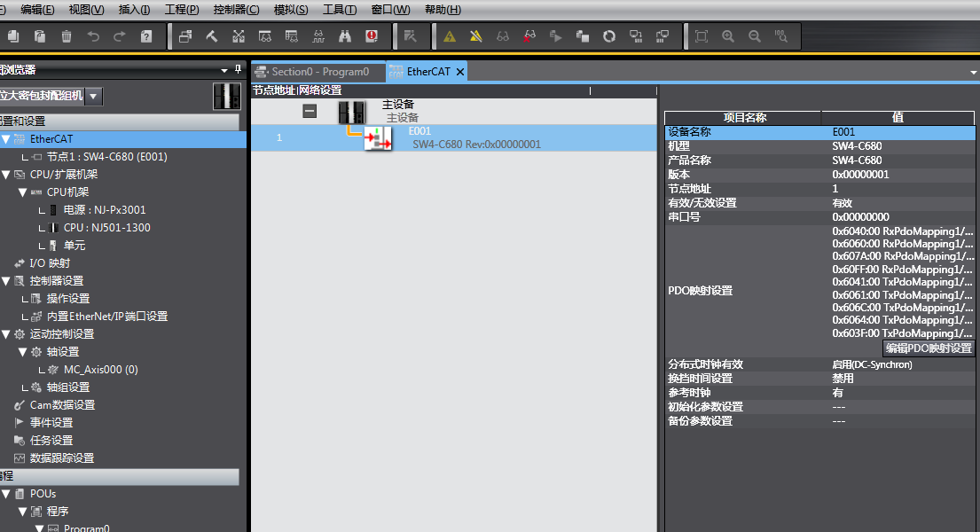This screenshot has height=532, width=980.
Task: Click the fit-to-screen zoom icon
Action: click(x=702, y=36)
